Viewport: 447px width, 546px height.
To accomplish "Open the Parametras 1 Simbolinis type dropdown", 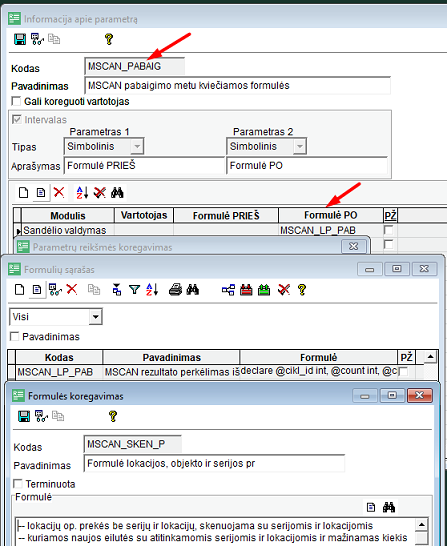I will tap(137, 146).
